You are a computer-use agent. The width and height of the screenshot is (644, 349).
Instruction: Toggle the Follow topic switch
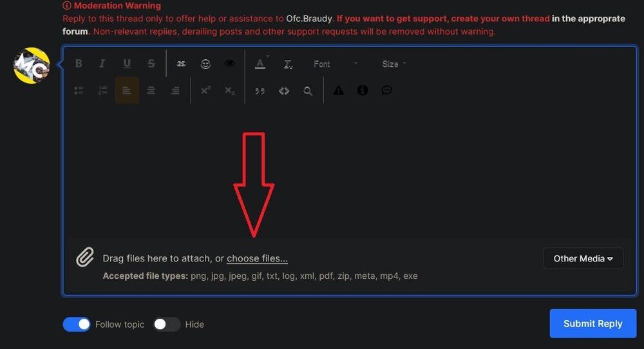(77, 325)
